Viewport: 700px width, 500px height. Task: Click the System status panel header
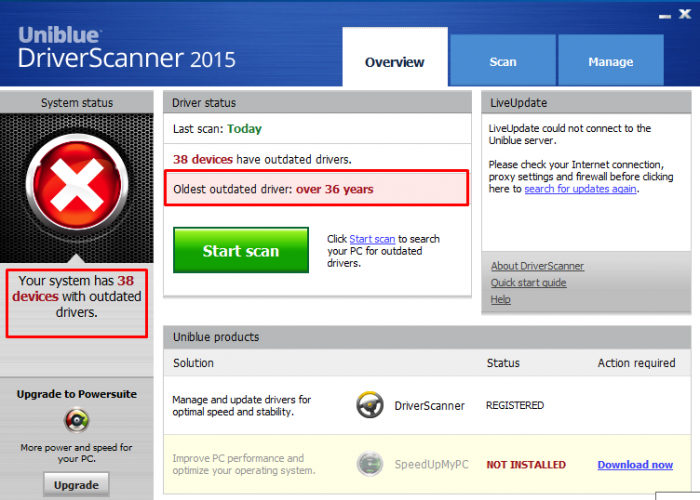pos(77,103)
